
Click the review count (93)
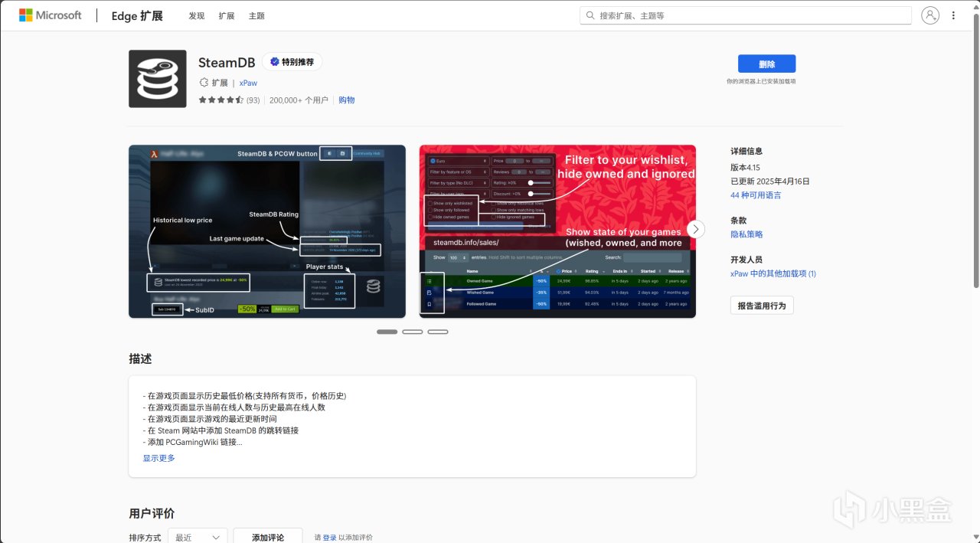[253, 100]
